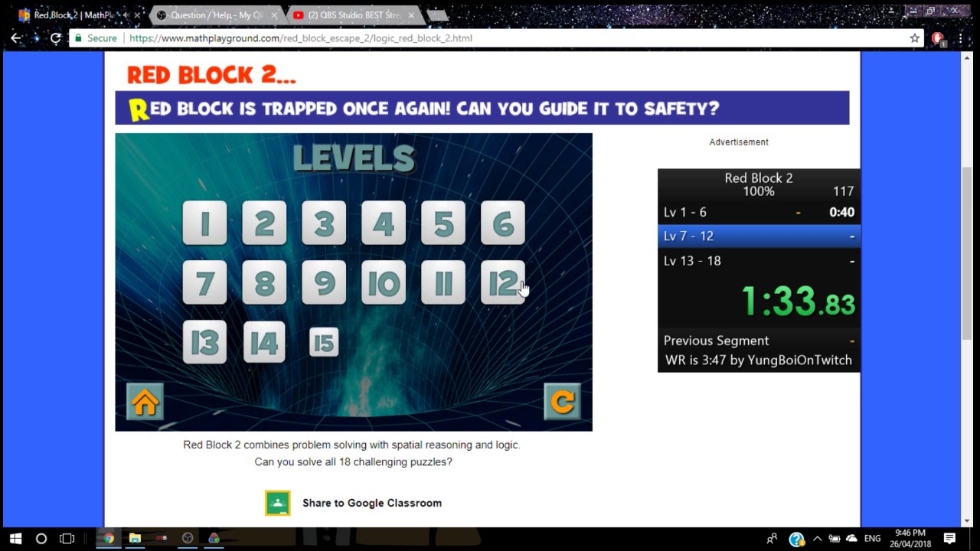Image resolution: width=980 pixels, height=551 pixels.
Task: Open Windows Task View
Action: click(x=67, y=539)
